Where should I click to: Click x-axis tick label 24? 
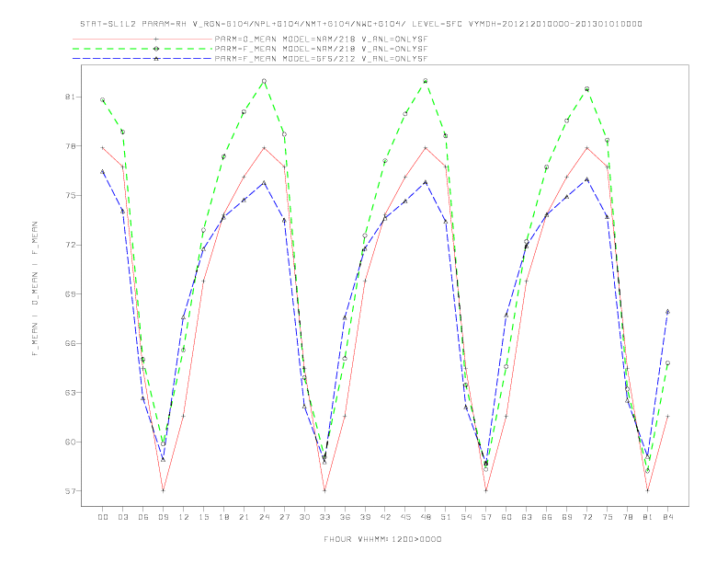(x=264, y=517)
